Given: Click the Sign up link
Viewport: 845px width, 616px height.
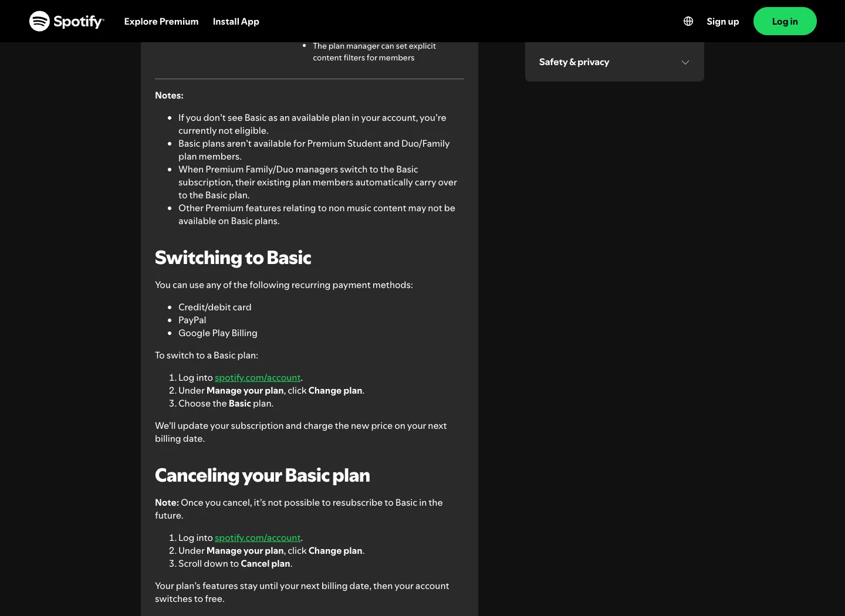Looking at the screenshot, I should tap(722, 21).
